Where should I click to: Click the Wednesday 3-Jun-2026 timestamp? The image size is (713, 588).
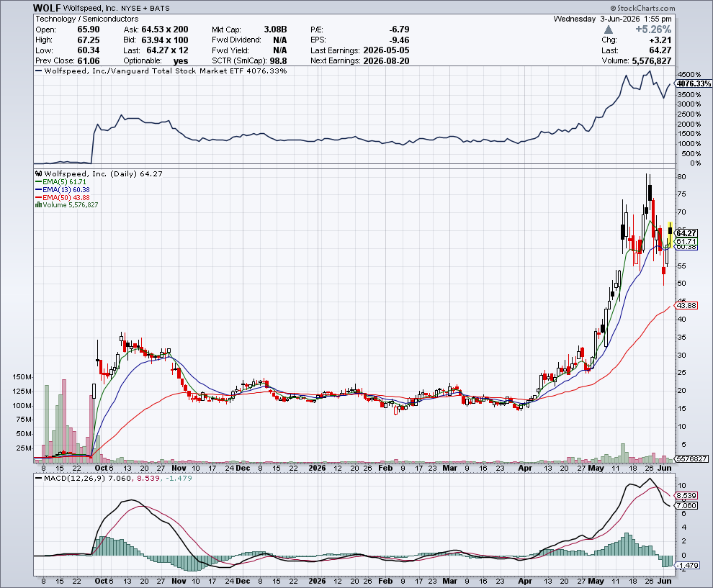[612, 19]
